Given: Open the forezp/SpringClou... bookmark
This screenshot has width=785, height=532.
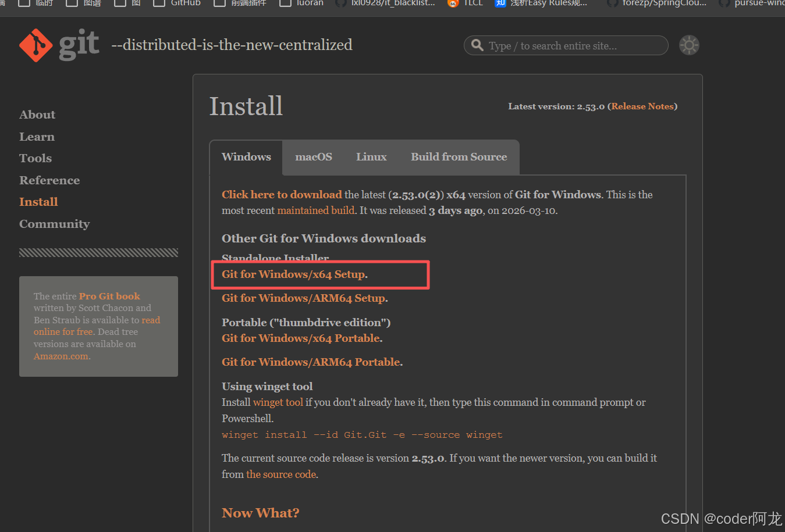Looking at the screenshot, I should [x=656, y=3].
